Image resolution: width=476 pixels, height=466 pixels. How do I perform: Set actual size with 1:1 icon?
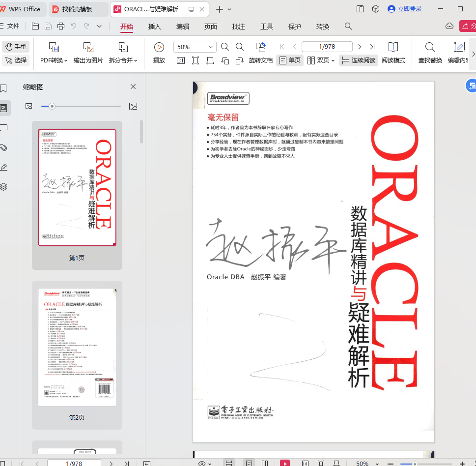click(x=181, y=60)
